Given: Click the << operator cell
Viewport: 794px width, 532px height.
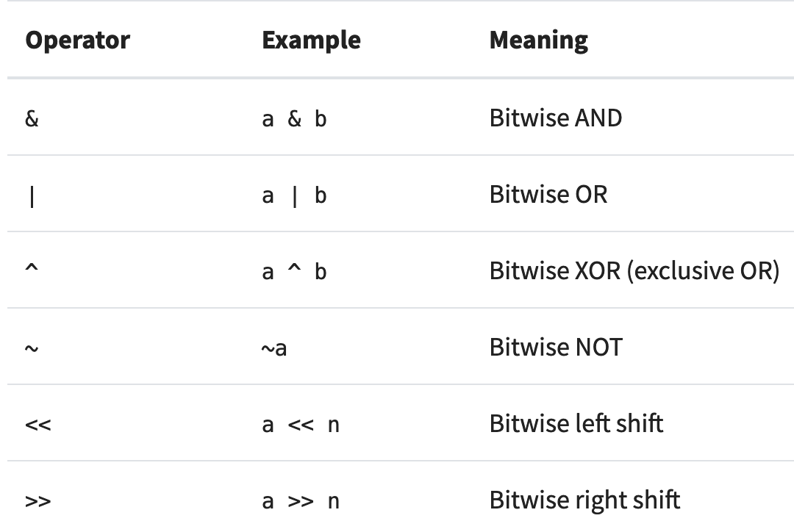Looking at the screenshot, I should click(x=38, y=425).
